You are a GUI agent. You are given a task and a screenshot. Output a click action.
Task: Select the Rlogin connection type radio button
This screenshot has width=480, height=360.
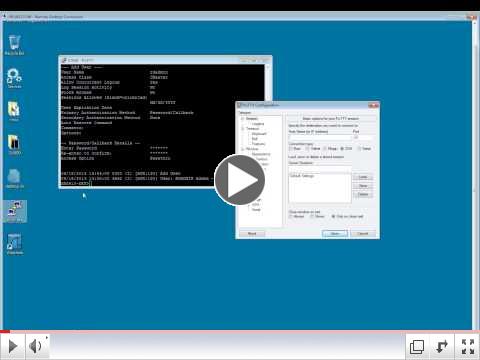tap(325, 149)
